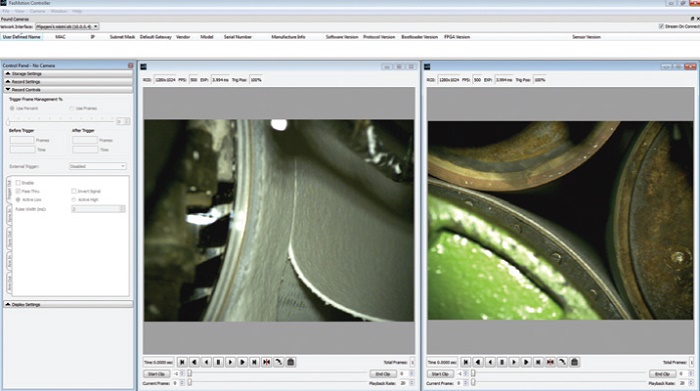Screen dimensions: 700x391
Task: Step back one frame in right viewer
Action: [490, 362]
